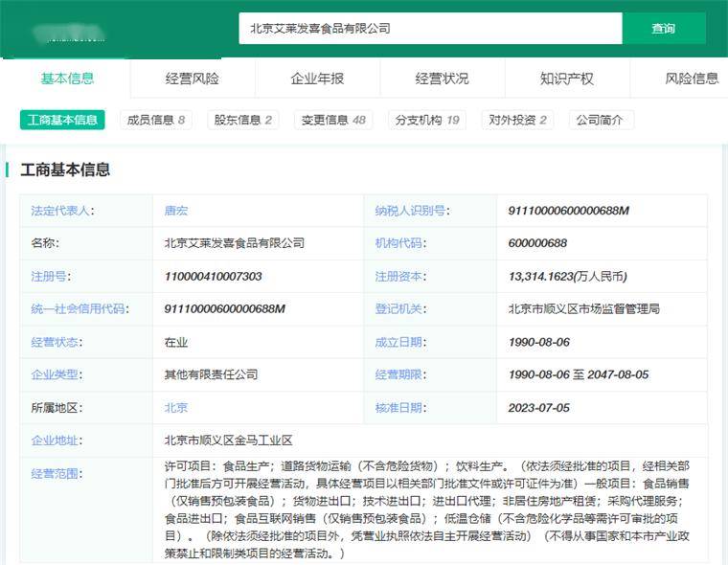The image size is (728, 565).
Task: Click the green 查询 search button
Action: point(664,29)
